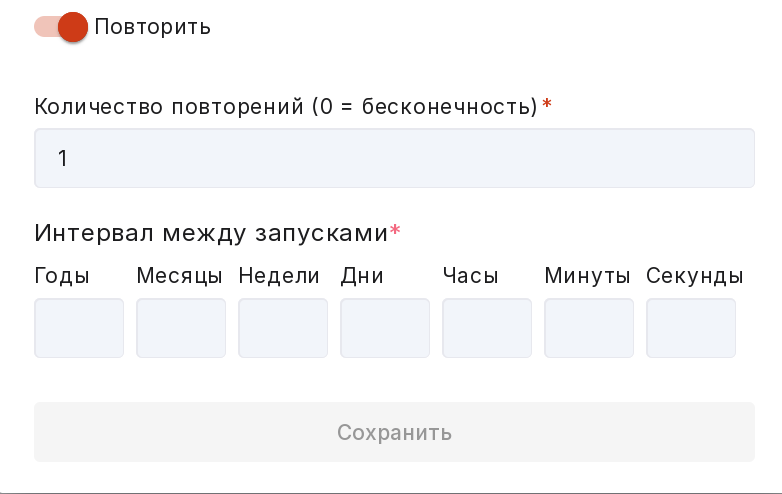Click the Повторить label text

point(153,27)
